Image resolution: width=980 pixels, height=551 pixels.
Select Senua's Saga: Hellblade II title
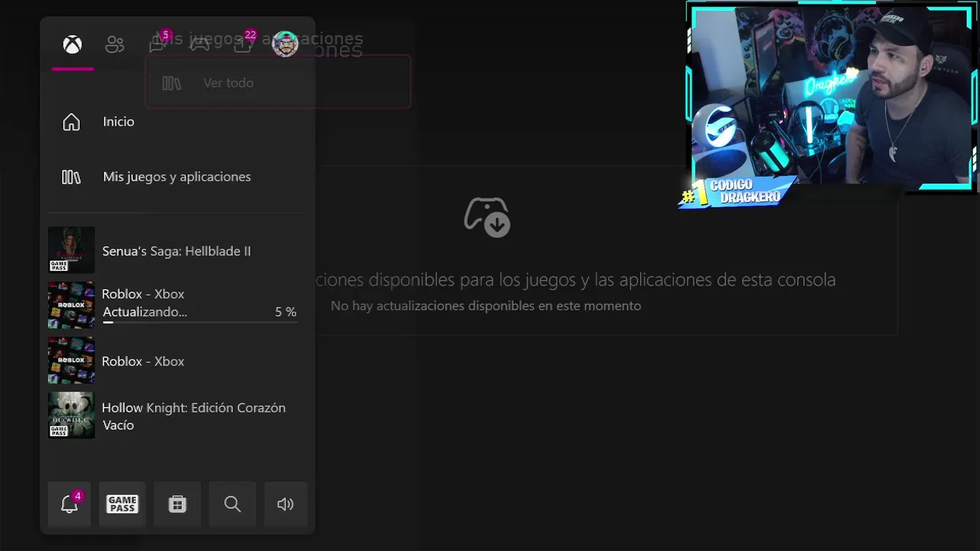coord(177,251)
